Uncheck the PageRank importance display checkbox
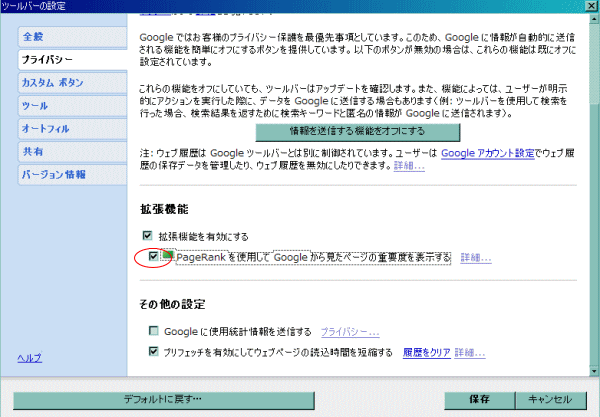This screenshot has width=600, height=417. tap(153, 256)
